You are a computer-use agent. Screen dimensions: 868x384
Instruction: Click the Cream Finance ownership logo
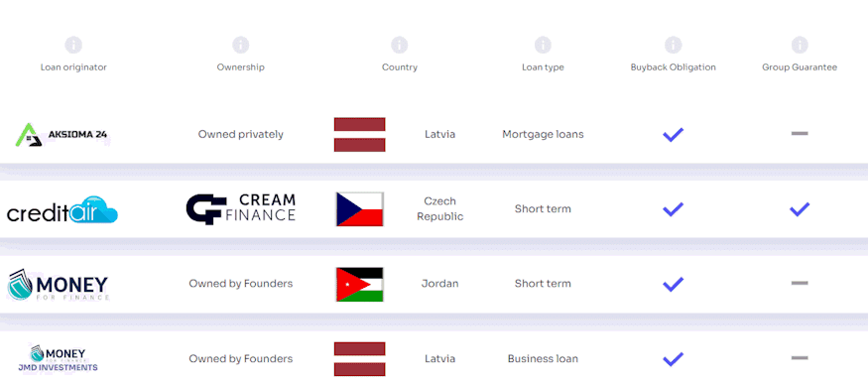pos(241,209)
